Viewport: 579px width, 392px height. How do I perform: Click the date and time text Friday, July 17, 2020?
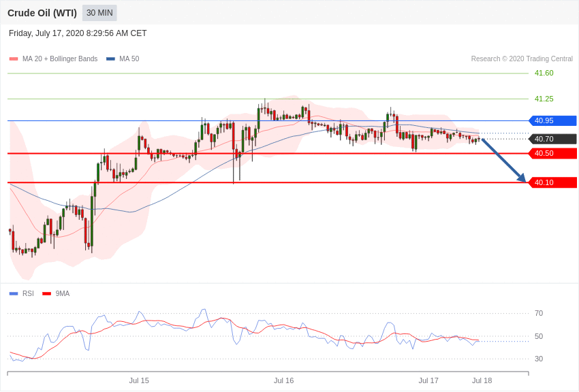point(78,33)
